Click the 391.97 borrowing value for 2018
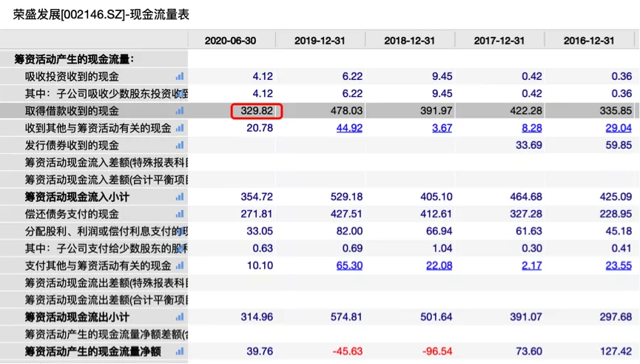Viewport: 640px width, 364px height. (x=437, y=110)
